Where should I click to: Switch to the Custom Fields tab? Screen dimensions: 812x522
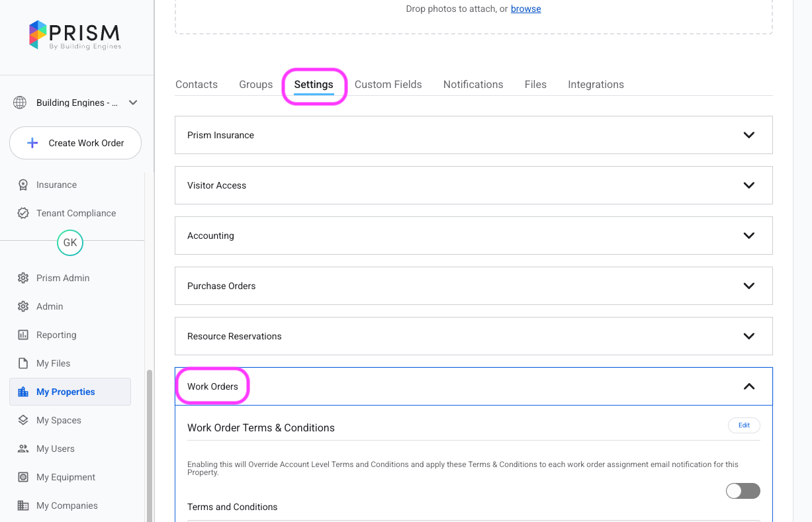388,85
